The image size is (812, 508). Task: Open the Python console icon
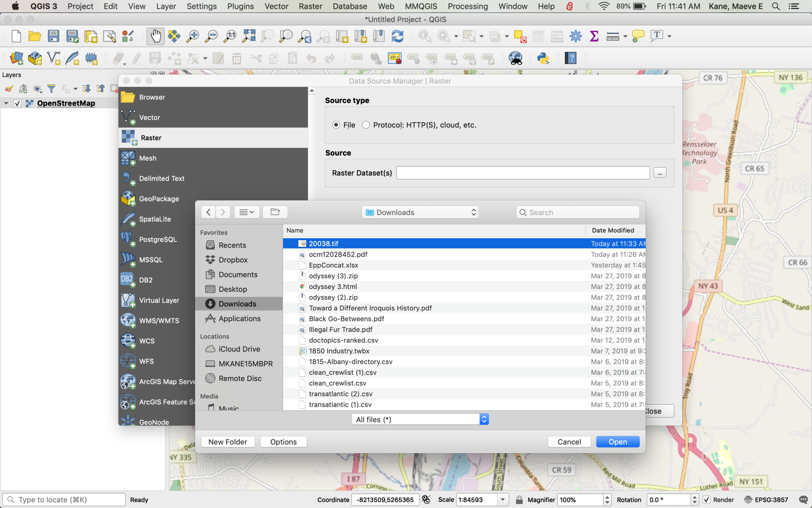(543, 58)
